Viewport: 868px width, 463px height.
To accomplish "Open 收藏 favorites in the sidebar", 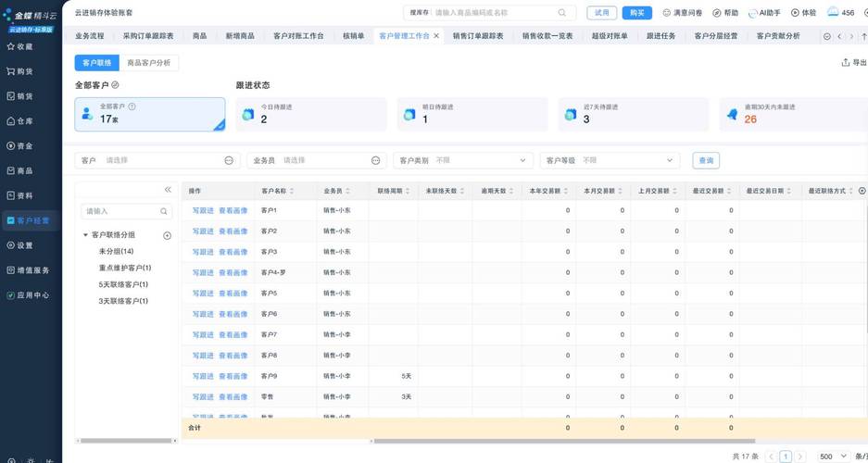I will coord(20,46).
